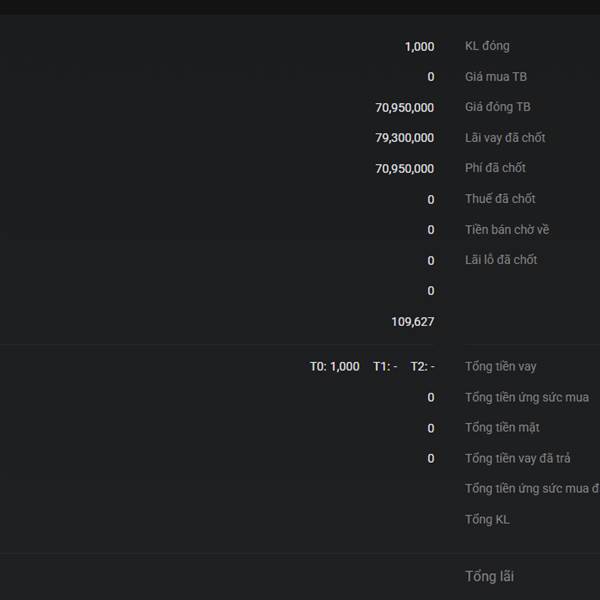Image resolution: width=600 pixels, height=600 pixels.
Task: Select the Lãi lỗ đã chốt label
Action: coord(501,260)
